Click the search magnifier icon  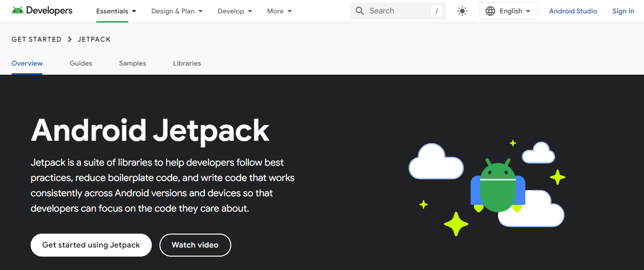[x=360, y=11]
